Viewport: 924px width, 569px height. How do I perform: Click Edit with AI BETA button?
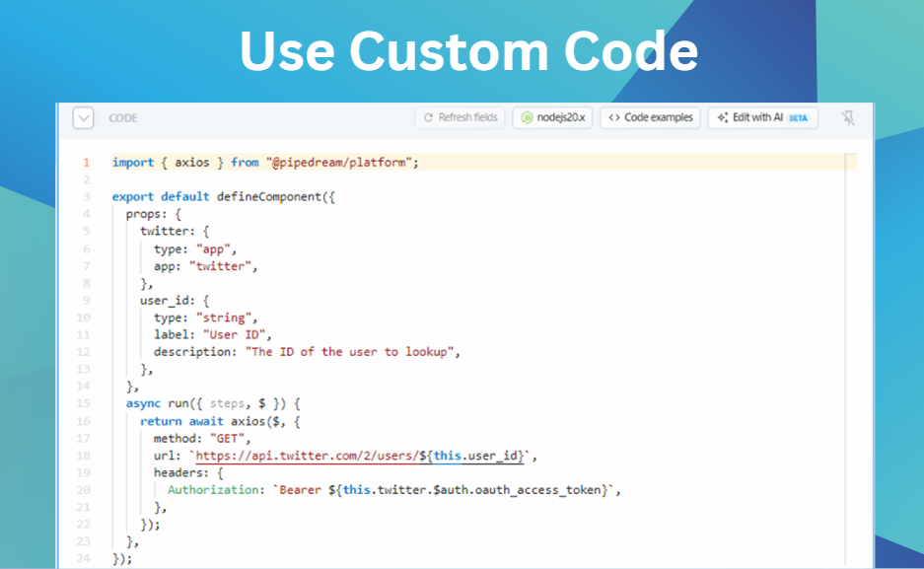pyautogui.click(x=762, y=117)
